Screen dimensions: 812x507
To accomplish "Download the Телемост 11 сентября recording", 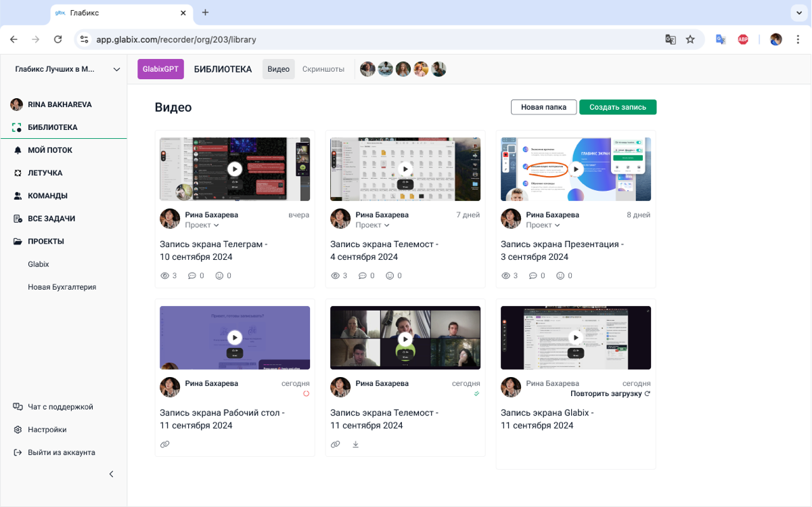I will pyautogui.click(x=355, y=445).
